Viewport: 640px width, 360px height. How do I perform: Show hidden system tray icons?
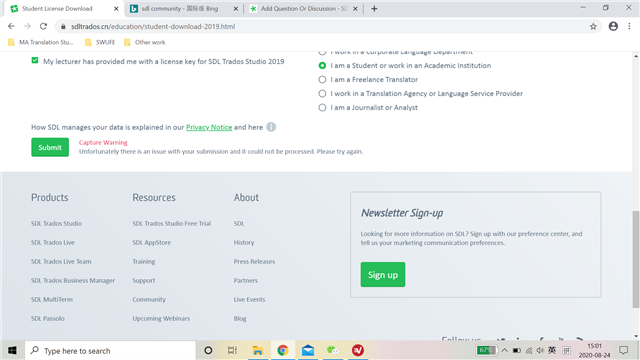click(504, 350)
